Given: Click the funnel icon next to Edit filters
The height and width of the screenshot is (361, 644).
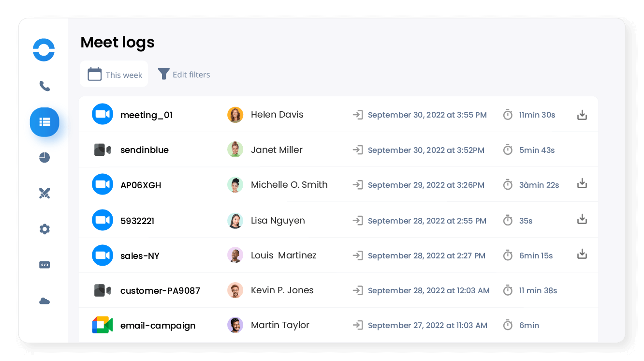Looking at the screenshot, I should click(163, 74).
